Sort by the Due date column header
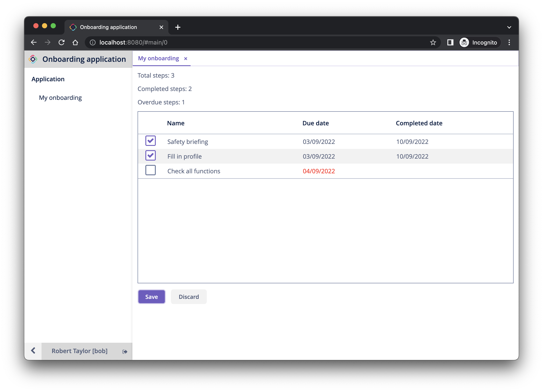 [315, 123]
